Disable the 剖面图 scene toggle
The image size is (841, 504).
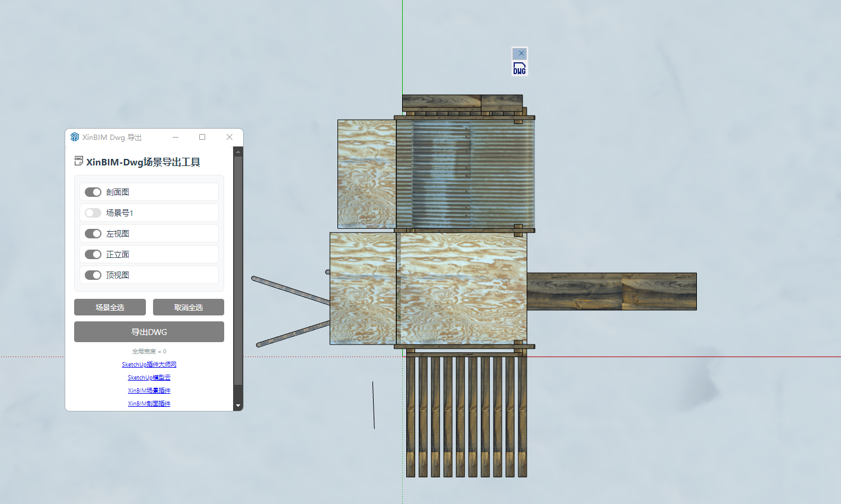[93, 192]
